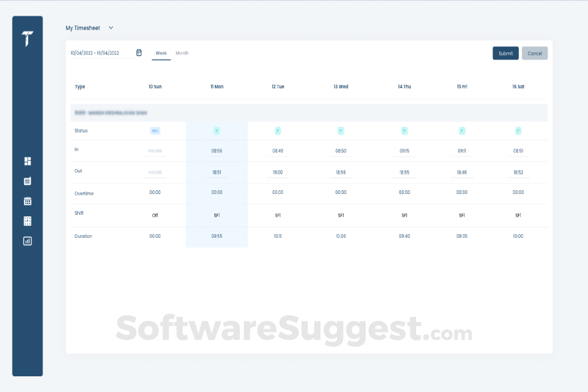Screen dimensions: 588x392
Task: Select the 16 Sat column header
Action: 518,87
